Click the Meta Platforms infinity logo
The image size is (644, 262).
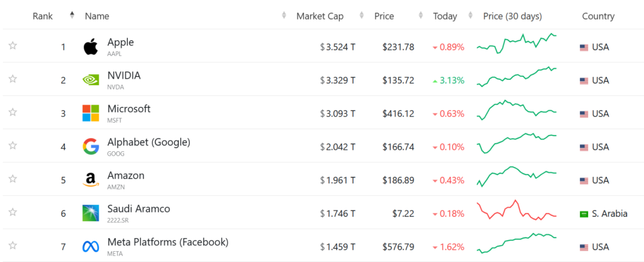pyautogui.click(x=91, y=247)
